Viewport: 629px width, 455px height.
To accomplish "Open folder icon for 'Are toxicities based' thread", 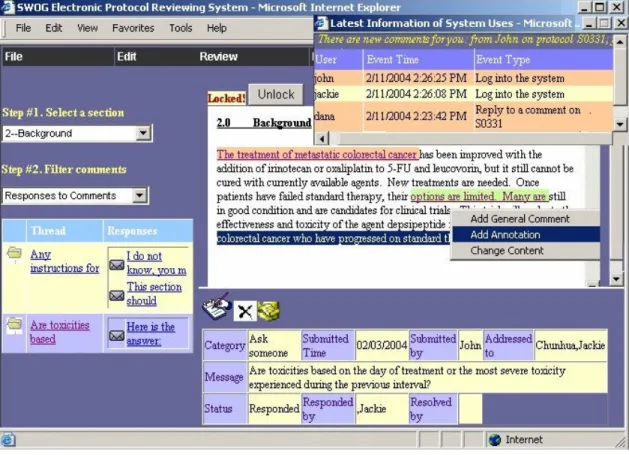I will (14, 323).
